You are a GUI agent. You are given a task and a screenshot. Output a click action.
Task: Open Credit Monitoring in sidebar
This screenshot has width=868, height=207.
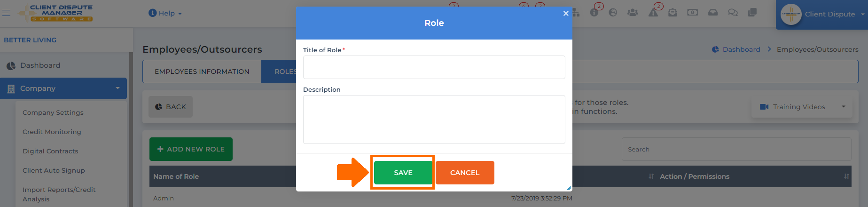coord(52,132)
